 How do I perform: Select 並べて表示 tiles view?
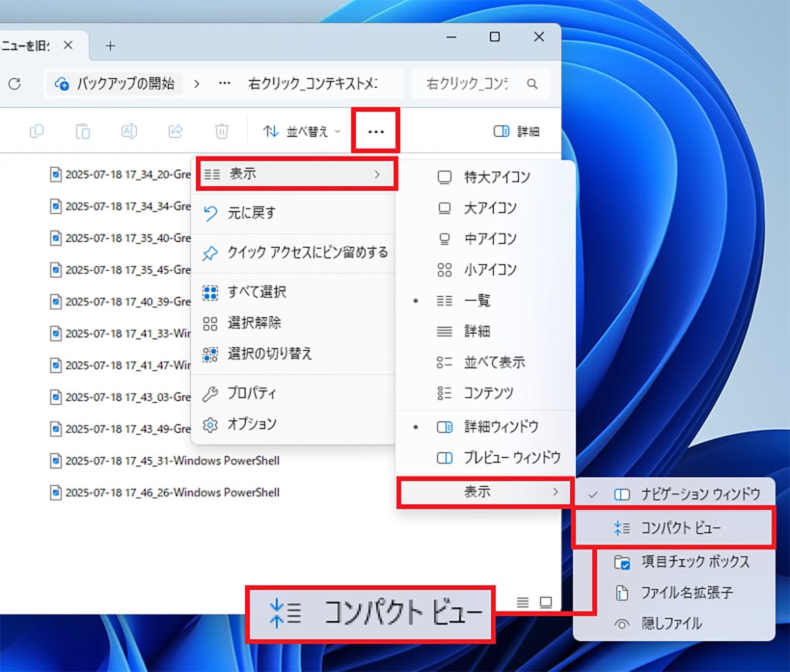[x=486, y=362]
